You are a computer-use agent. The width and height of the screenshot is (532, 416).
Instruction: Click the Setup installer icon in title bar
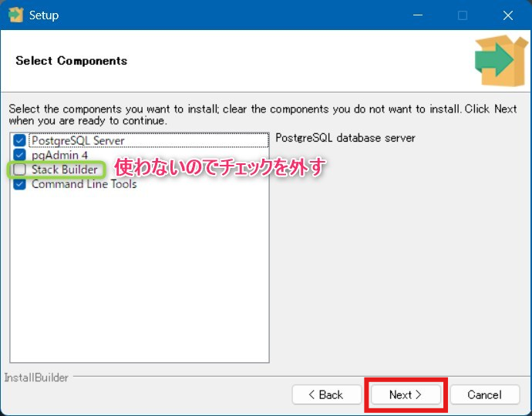click(x=15, y=15)
